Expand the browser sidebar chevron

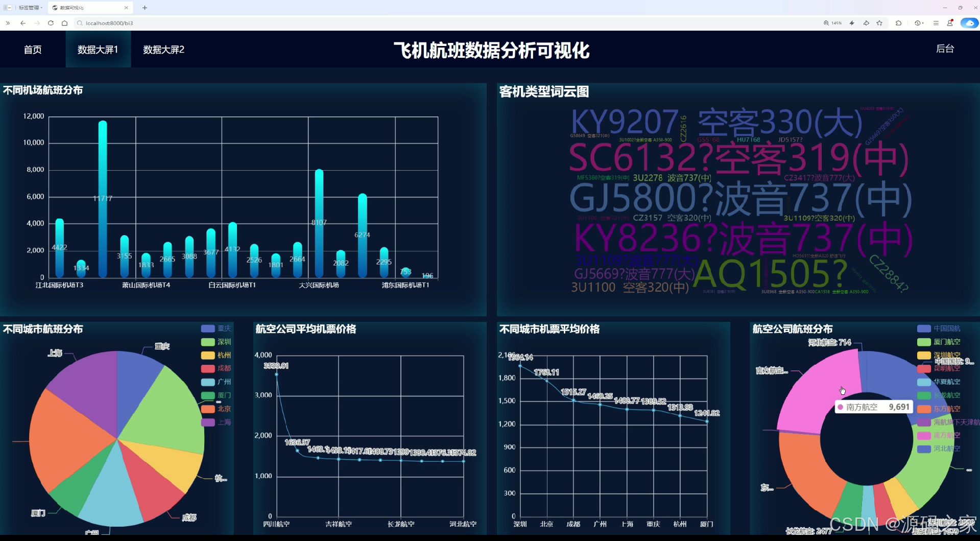click(8, 23)
